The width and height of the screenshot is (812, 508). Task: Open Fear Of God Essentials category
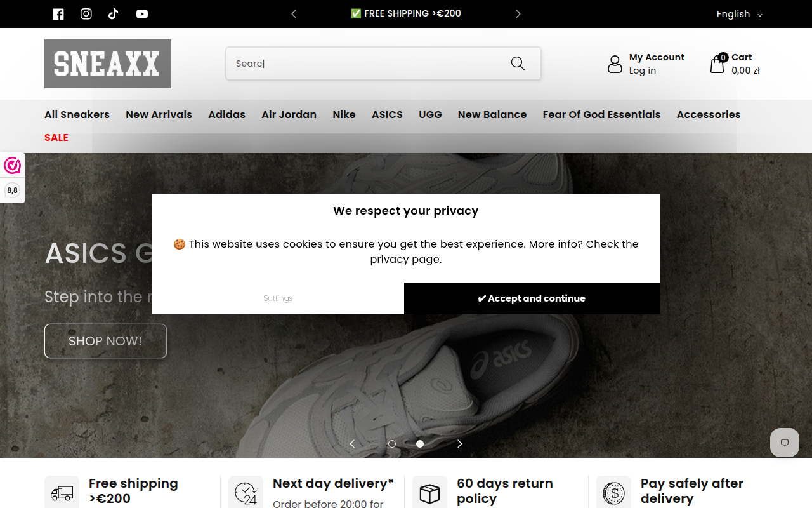[601, 115]
